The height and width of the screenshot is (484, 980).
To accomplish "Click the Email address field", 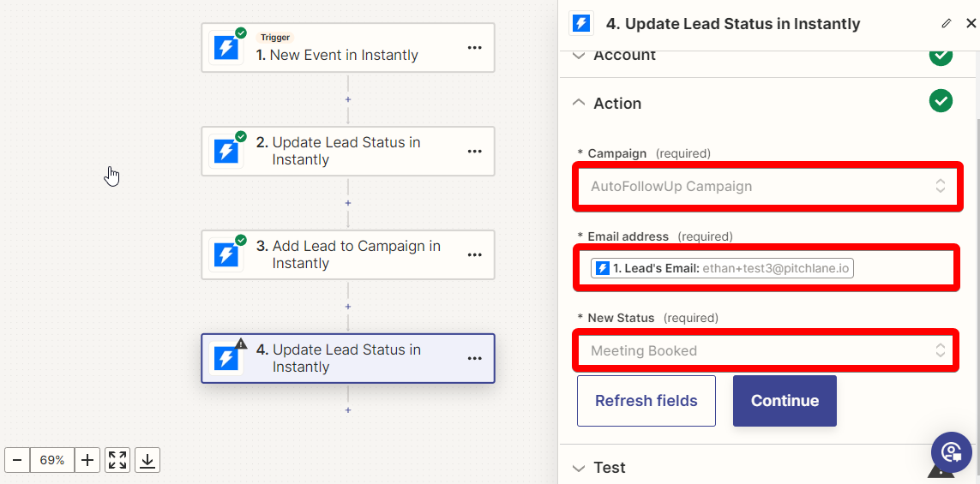I will 767,268.
